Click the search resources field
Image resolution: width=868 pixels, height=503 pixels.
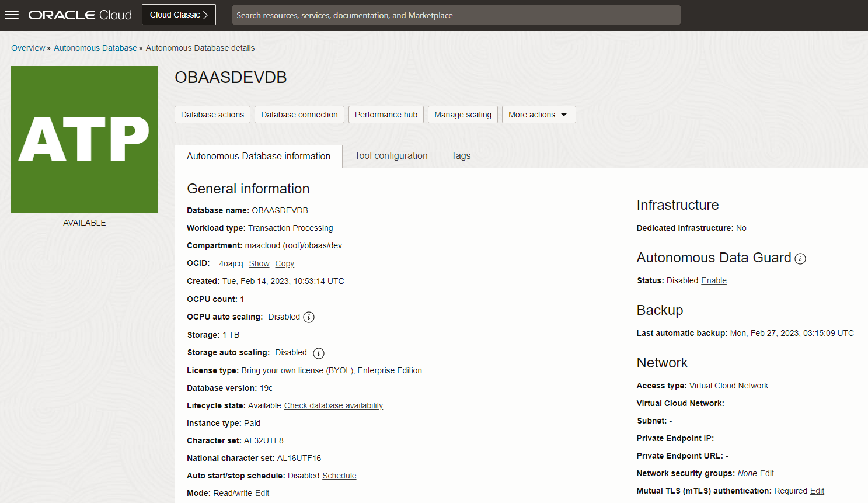(x=456, y=15)
